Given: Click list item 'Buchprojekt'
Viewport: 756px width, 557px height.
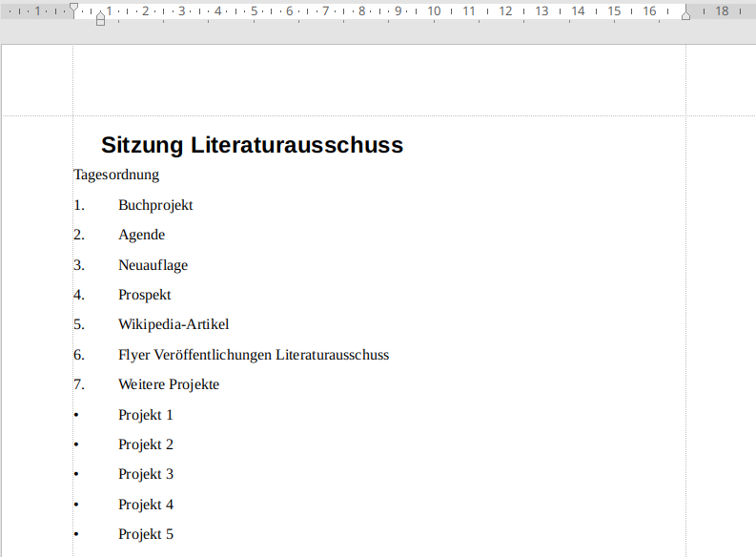Looking at the screenshot, I should [x=155, y=205].
